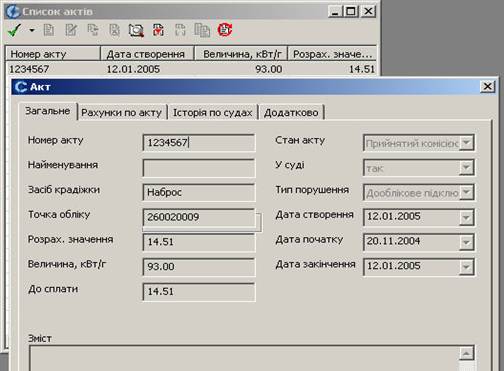The image size is (504, 371).
Task: Click the greyed bracketed document toolbar icon
Action: click(x=180, y=30)
